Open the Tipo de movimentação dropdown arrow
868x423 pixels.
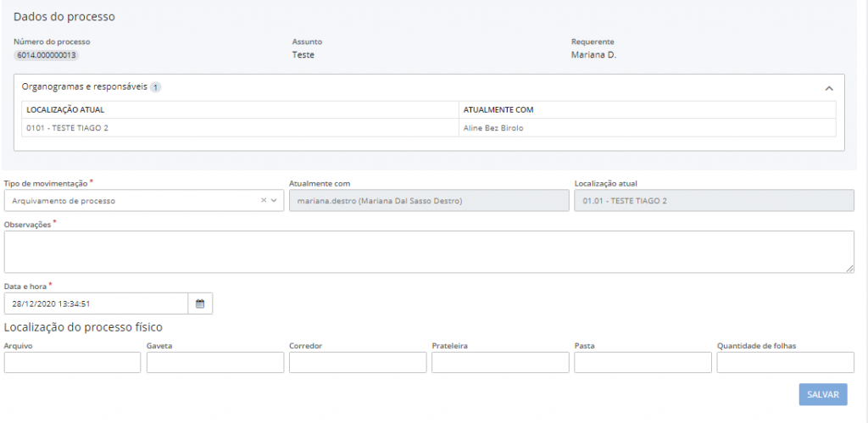coord(274,201)
